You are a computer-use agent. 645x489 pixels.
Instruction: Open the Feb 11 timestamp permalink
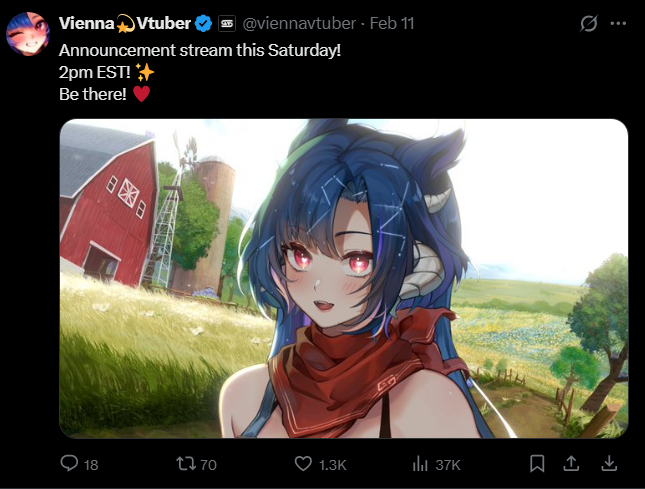[392, 23]
